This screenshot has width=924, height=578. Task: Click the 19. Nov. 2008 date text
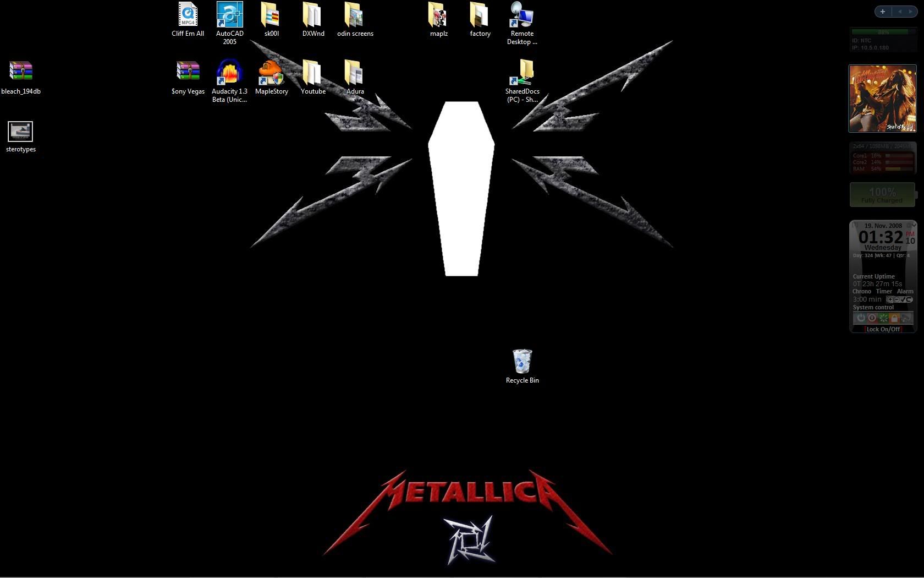tap(883, 226)
